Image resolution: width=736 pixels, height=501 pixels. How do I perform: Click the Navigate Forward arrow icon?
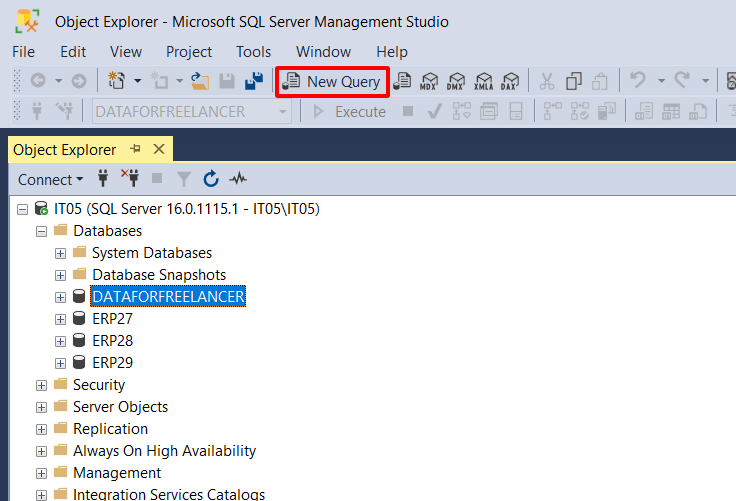click(79, 81)
